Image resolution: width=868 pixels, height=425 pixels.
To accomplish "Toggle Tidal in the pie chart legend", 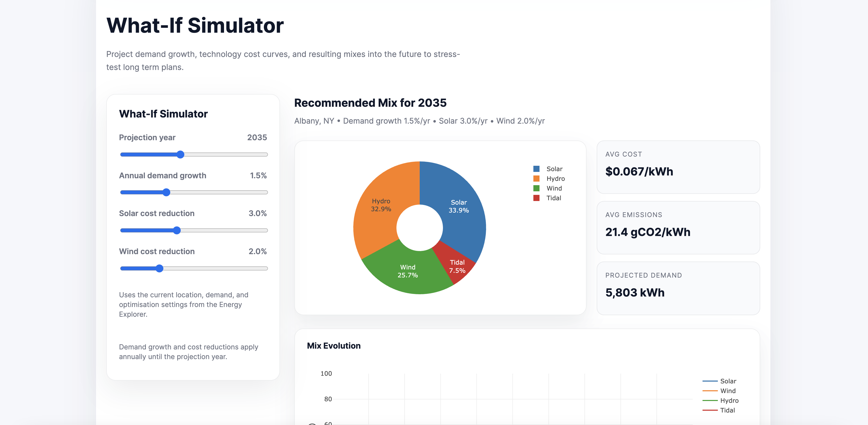I will [553, 198].
